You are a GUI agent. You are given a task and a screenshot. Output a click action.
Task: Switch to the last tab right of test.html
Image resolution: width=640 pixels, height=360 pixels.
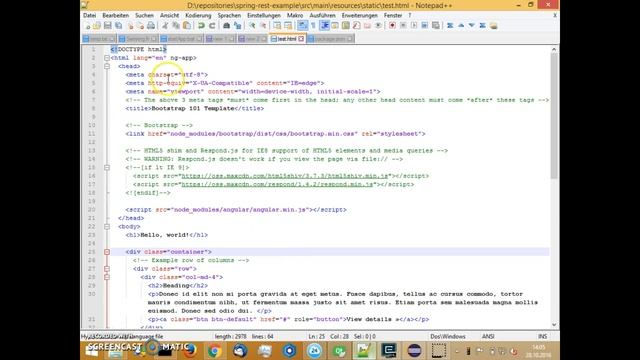[331, 39]
